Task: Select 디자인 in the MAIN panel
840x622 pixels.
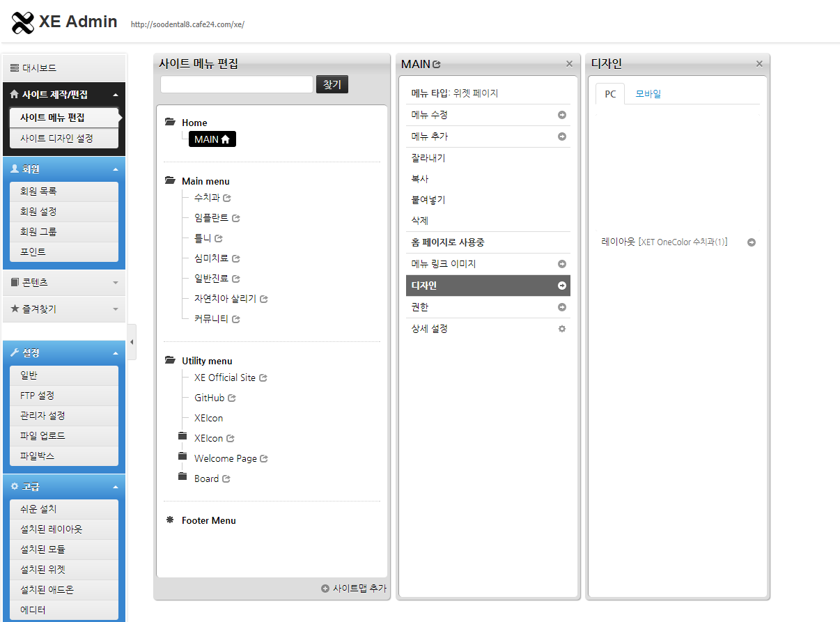Action: [x=488, y=286]
